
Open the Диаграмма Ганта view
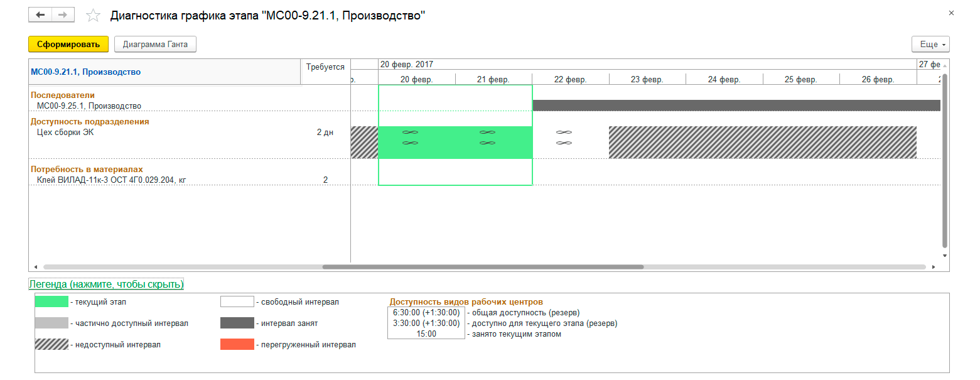click(155, 44)
